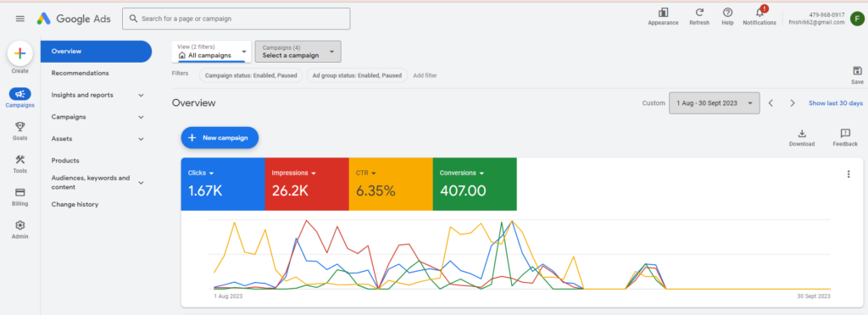Open the Goals trophy section
This screenshot has width=868, height=315.
pos(20,126)
